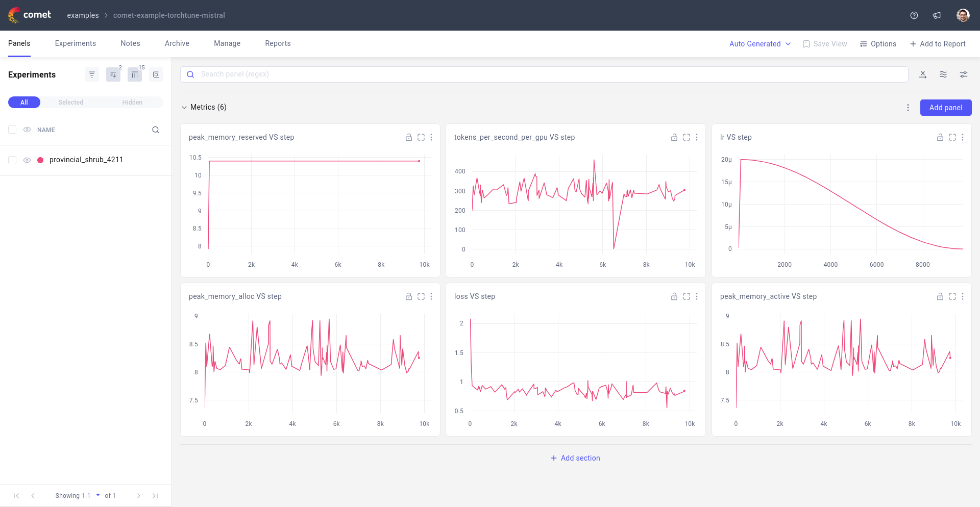Open the help question mark icon
This screenshot has height=507, width=980.
click(914, 15)
